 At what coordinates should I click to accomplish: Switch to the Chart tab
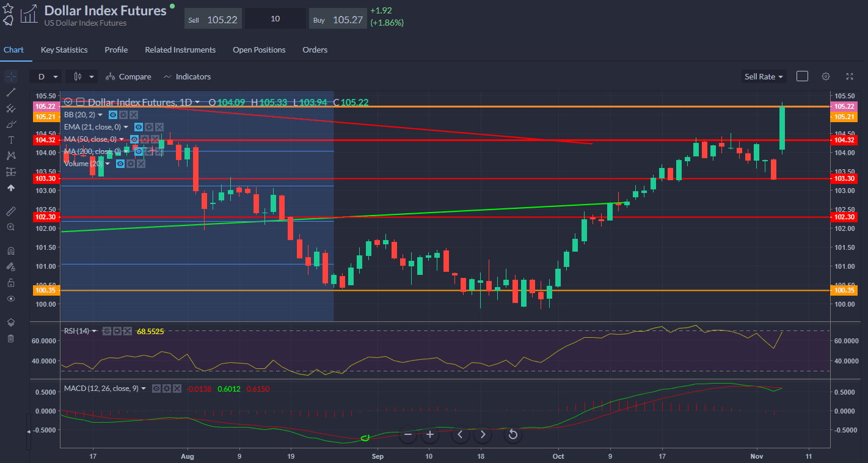[x=13, y=50]
